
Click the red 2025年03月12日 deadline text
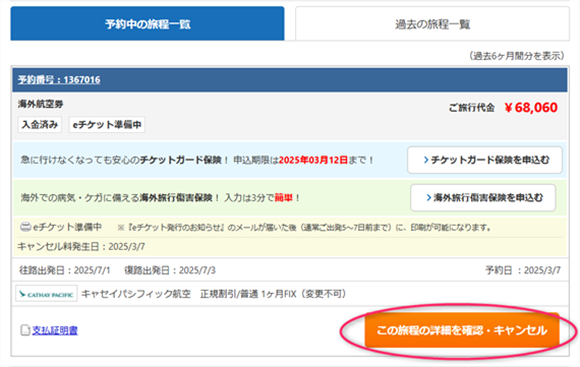(313, 160)
